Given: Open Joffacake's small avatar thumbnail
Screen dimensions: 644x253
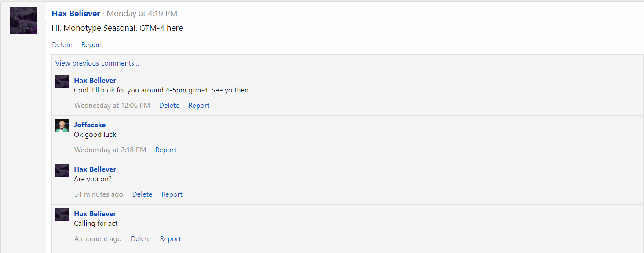Looking at the screenshot, I should pyautogui.click(x=62, y=126).
